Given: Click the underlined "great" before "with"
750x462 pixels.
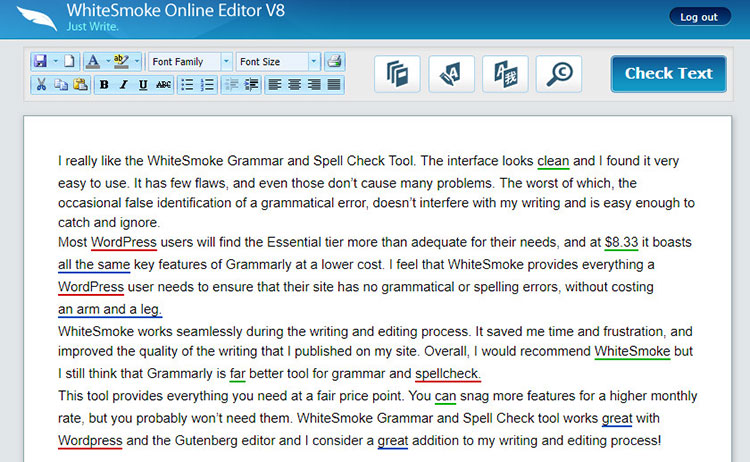Looking at the screenshot, I should coord(617,418).
